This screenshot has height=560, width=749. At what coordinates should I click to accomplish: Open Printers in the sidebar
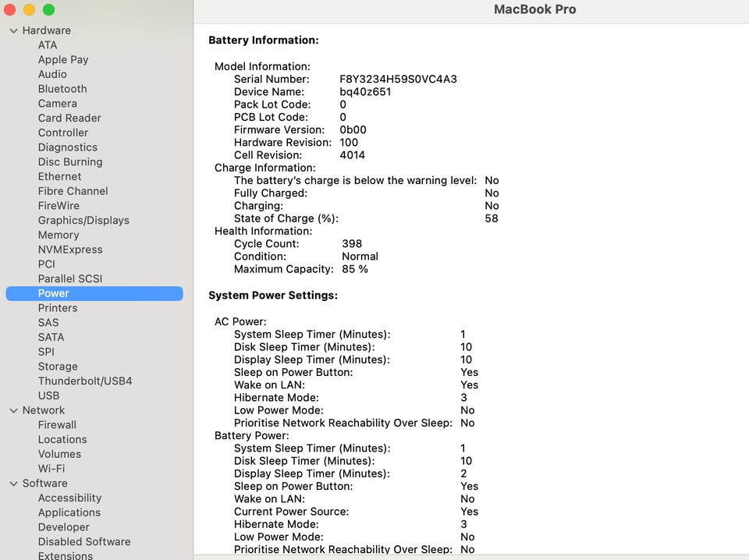[57, 308]
